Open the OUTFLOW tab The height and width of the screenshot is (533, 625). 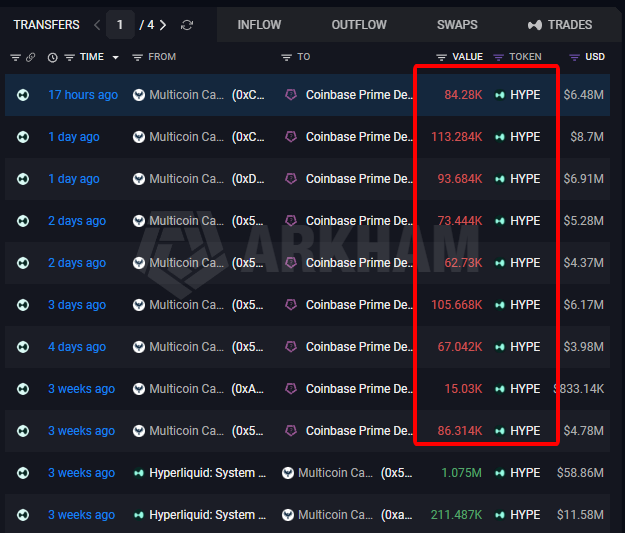pyautogui.click(x=359, y=25)
